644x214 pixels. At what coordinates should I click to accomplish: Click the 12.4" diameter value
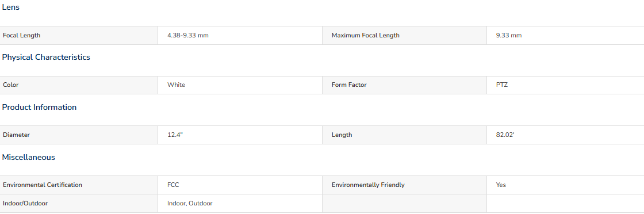click(x=175, y=135)
